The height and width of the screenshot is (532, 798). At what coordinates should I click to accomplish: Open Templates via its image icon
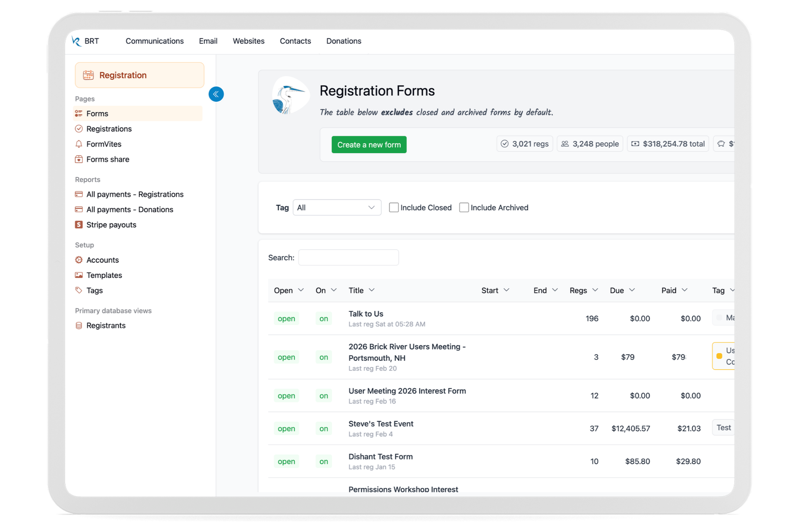point(79,275)
